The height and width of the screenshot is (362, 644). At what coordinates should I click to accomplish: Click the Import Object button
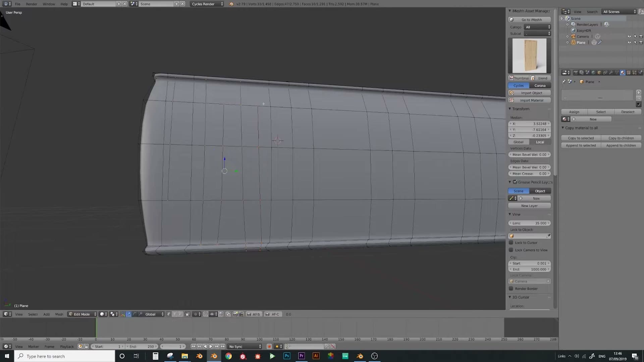click(529, 93)
